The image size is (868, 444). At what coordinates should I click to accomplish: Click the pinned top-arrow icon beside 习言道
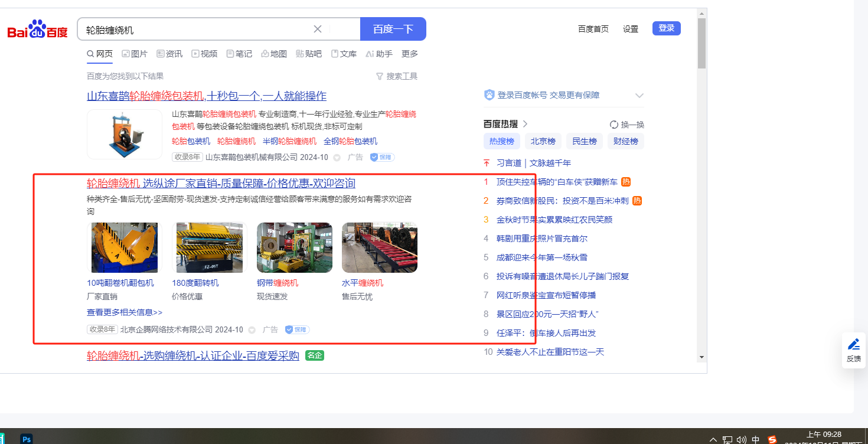[487, 163]
